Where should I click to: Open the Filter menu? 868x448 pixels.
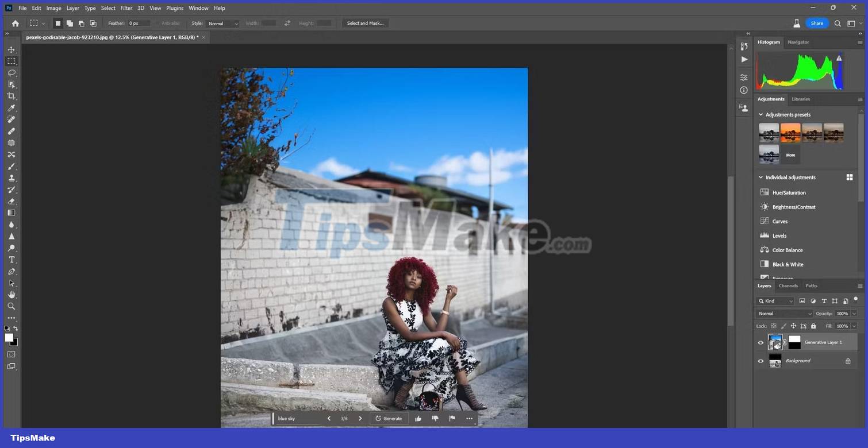pos(126,8)
